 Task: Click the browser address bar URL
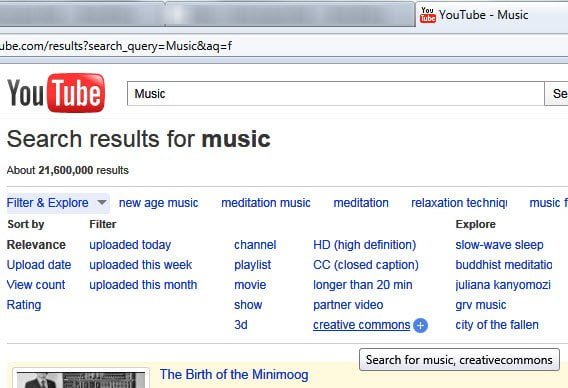pyautogui.click(x=116, y=46)
